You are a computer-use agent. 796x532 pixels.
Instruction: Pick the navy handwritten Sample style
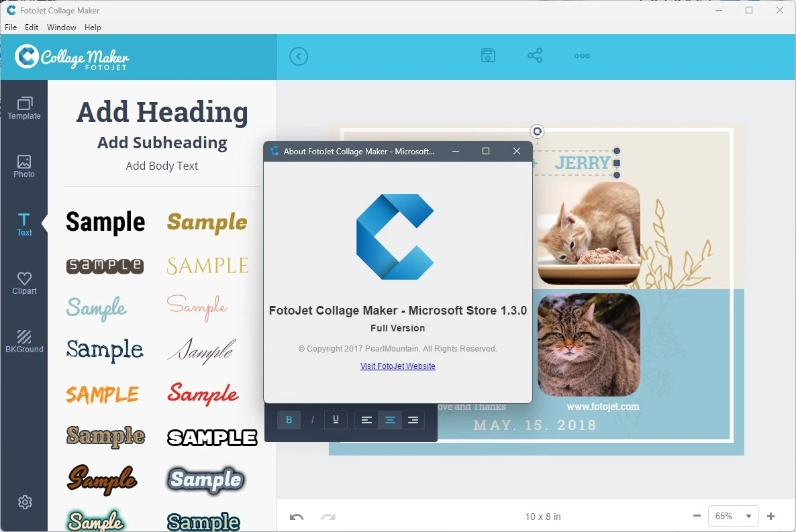pos(105,350)
